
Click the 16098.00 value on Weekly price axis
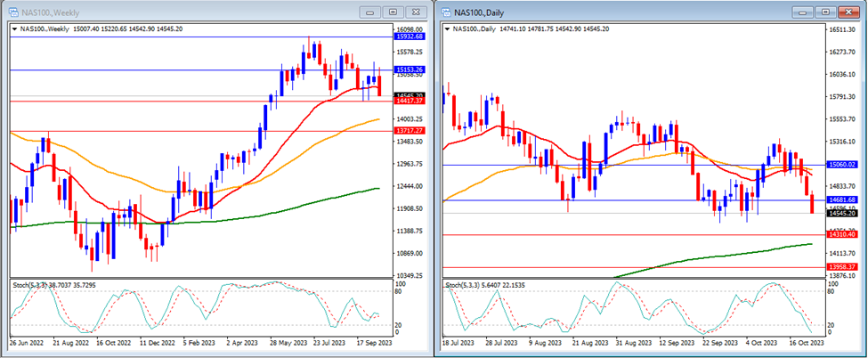click(x=410, y=29)
